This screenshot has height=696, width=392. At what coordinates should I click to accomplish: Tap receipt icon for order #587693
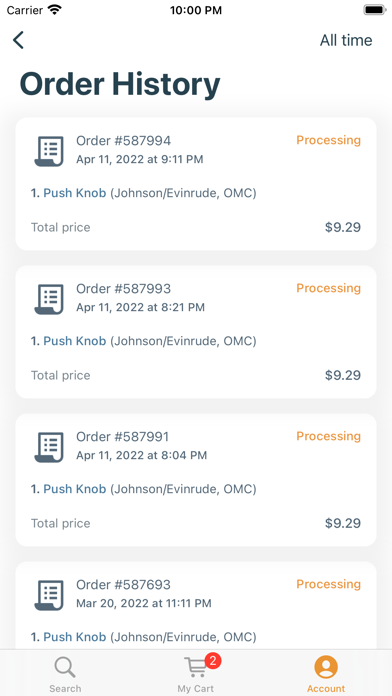(x=49, y=595)
